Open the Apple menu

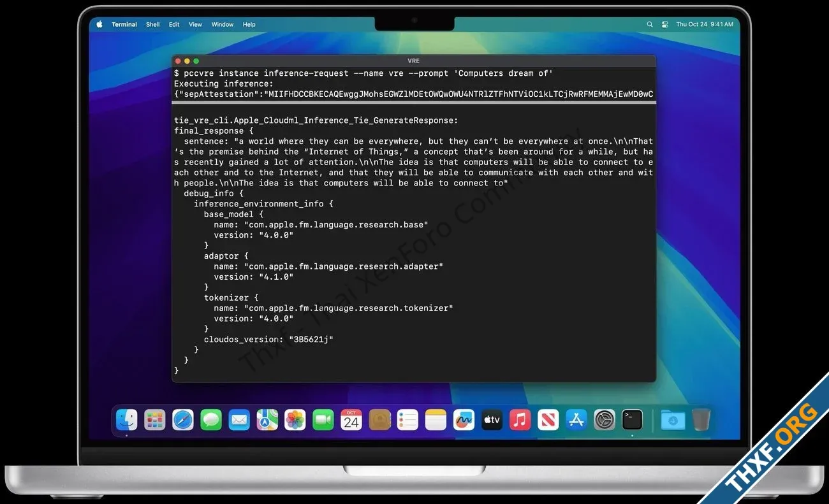click(x=99, y=24)
